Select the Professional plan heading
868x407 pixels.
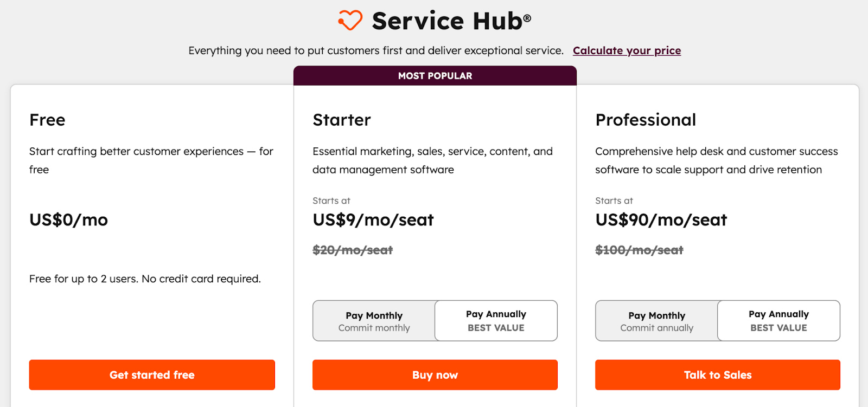pos(646,120)
